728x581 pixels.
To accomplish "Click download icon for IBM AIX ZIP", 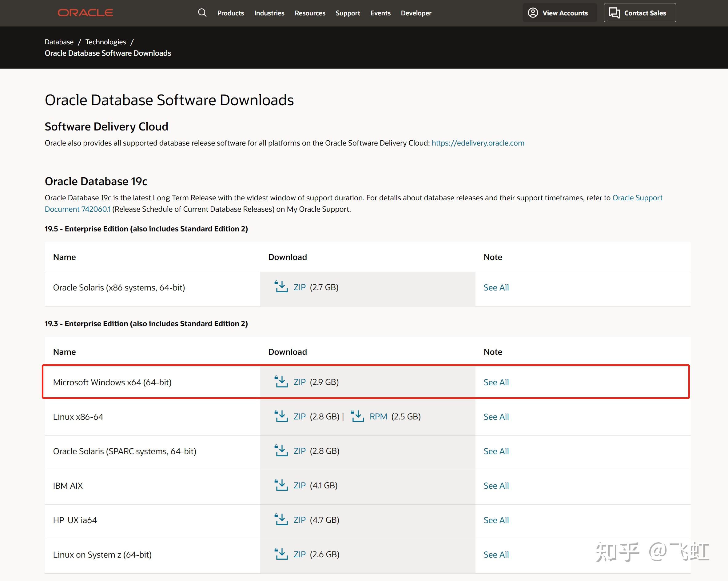I will pyautogui.click(x=281, y=485).
